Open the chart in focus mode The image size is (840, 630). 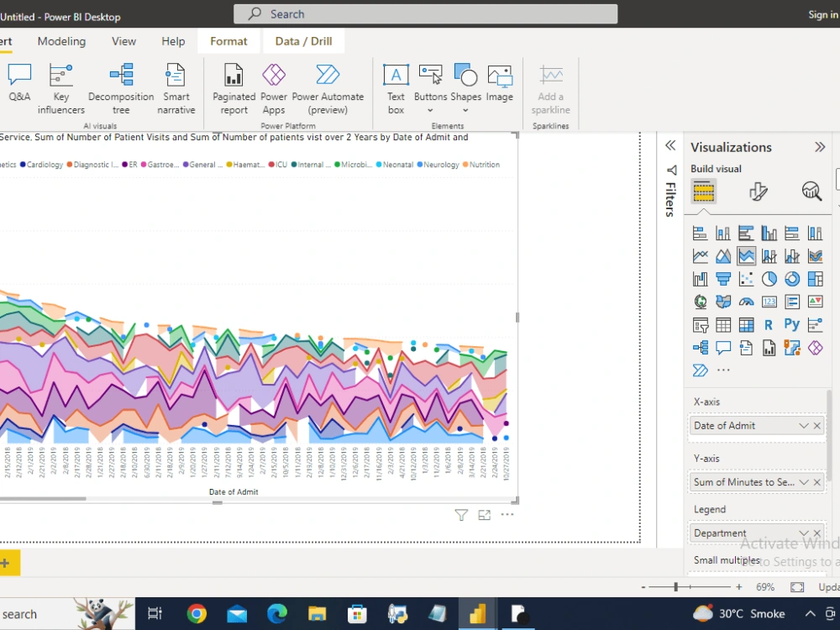tap(485, 515)
